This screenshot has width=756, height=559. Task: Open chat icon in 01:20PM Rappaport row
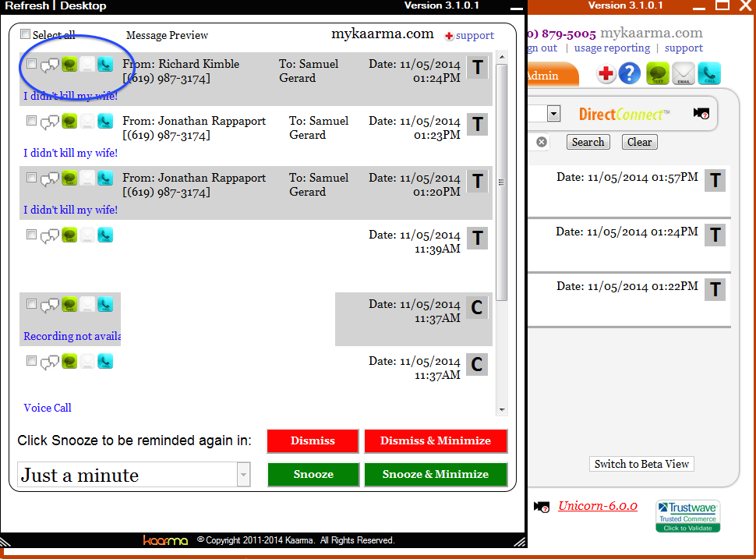(x=49, y=179)
